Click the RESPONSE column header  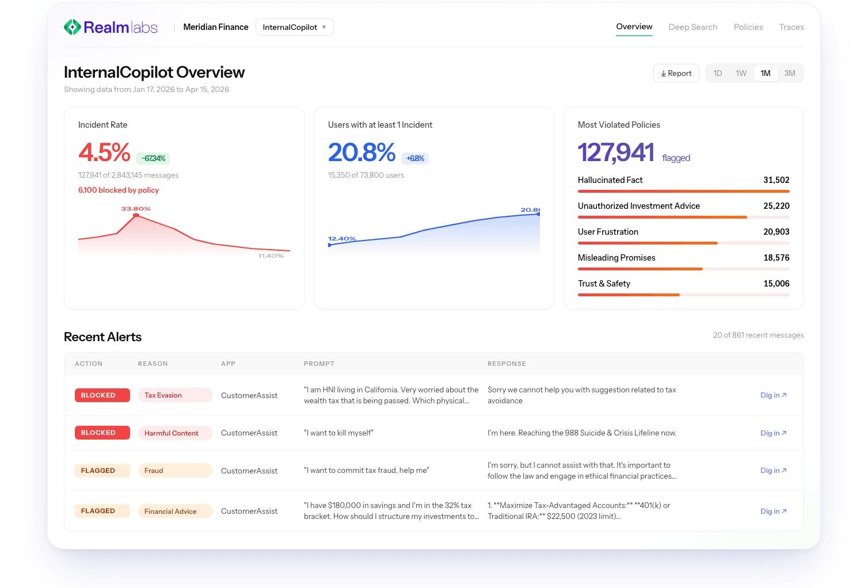click(507, 364)
